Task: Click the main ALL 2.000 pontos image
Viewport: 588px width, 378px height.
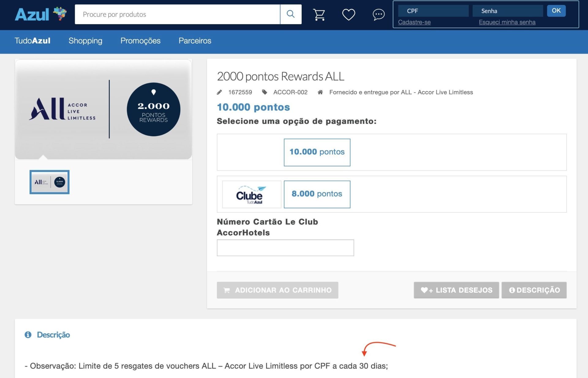Action: tap(104, 109)
